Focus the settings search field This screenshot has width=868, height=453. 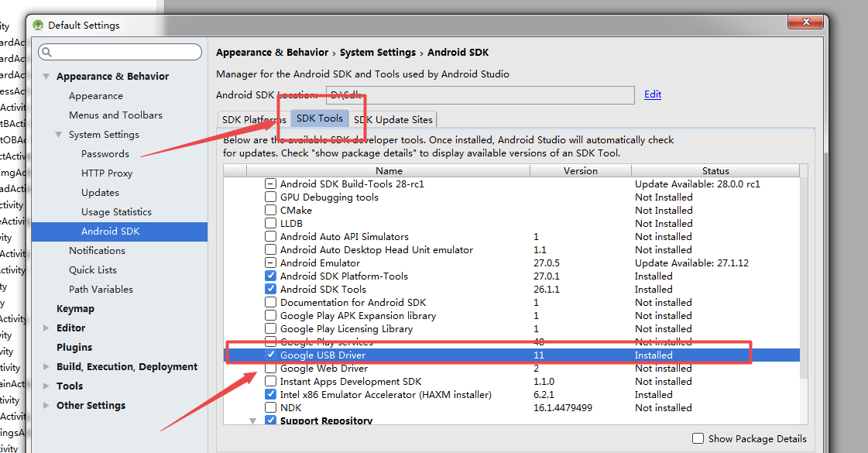click(119, 52)
